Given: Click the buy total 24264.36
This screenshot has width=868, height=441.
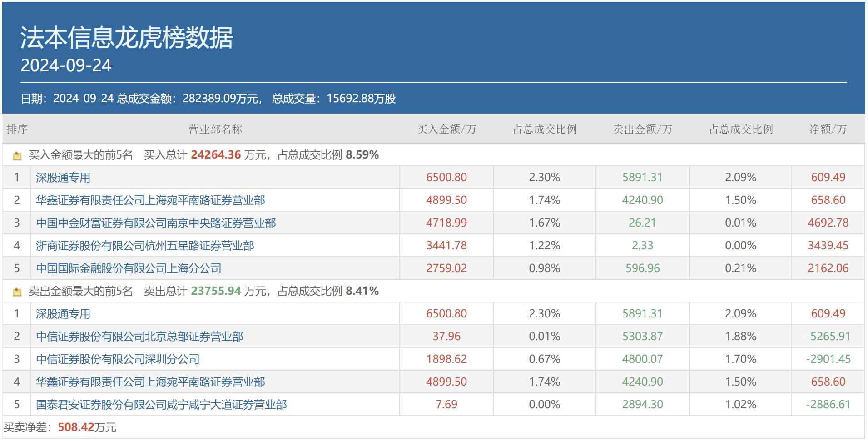Looking at the screenshot, I should (x=216, y=155).
